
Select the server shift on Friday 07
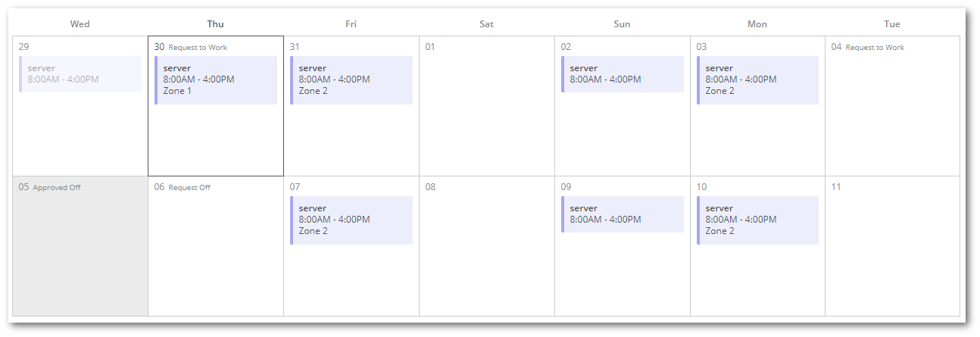click(x=351, y=220)
